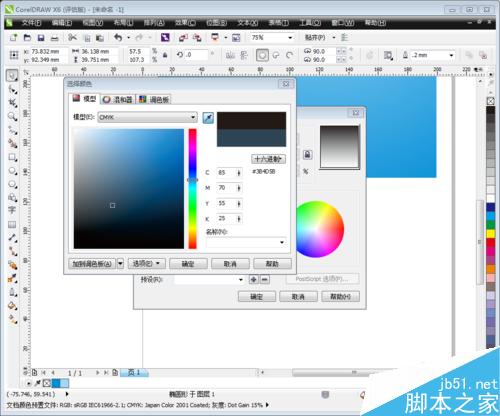Click the Paste icon in toolbar

(x=100, y=38)
